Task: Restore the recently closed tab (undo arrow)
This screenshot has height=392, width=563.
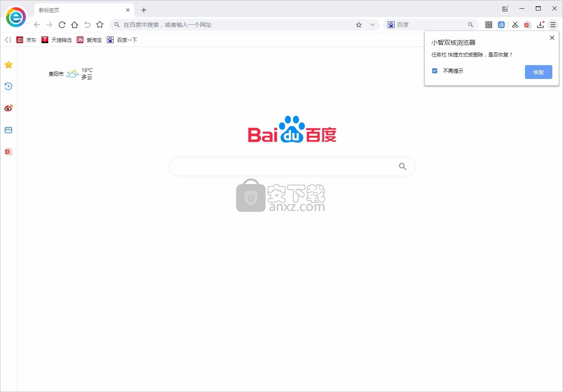Action: tap(87, 25)
